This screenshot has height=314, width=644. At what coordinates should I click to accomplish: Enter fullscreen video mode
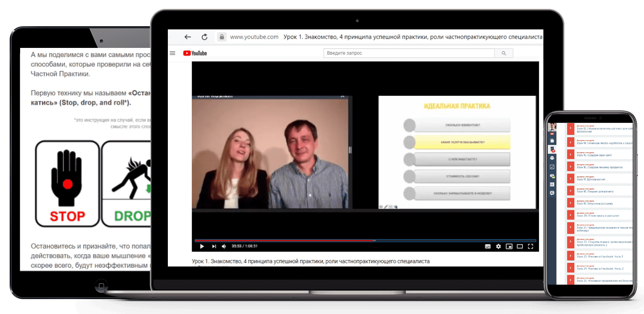pos(530,246)
